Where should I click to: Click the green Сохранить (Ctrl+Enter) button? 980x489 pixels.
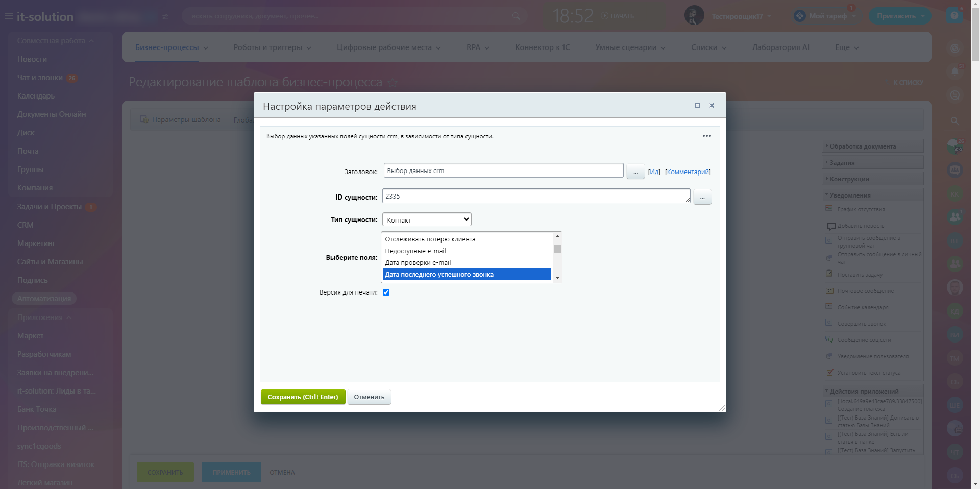[303, 397]
